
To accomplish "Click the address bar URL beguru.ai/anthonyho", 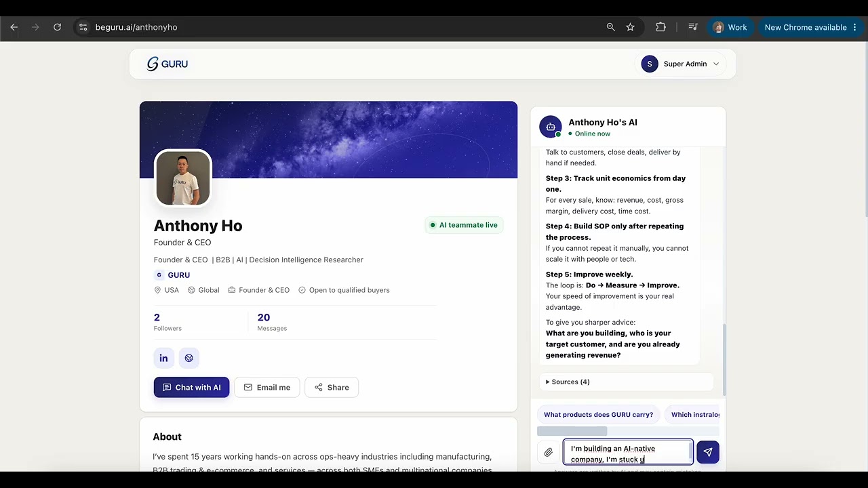I will click(x=136, y=27).
